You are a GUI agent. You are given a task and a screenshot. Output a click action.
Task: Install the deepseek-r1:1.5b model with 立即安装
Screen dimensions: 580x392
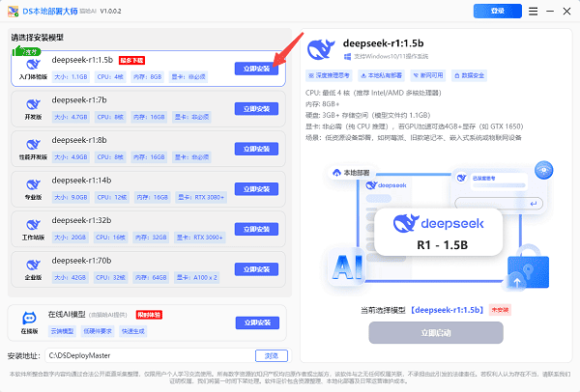pos(254,70)
